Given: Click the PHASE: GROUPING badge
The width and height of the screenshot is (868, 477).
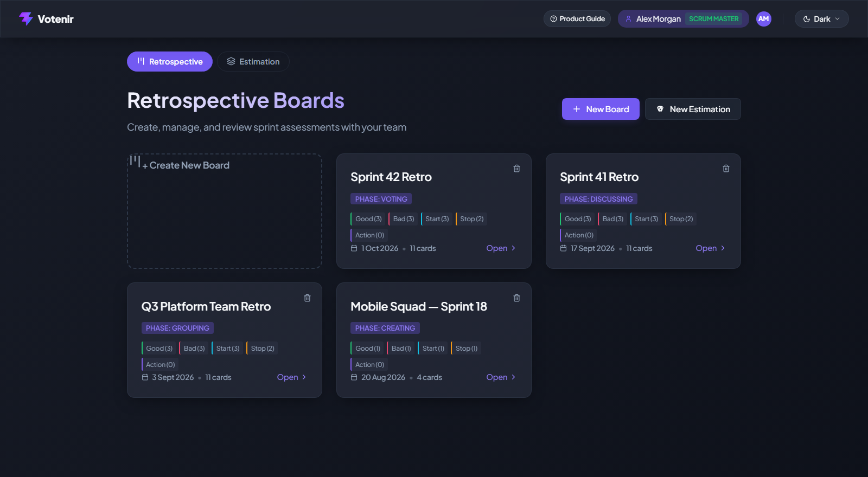Looking at the screenshot, I should (x=177, y=328).
